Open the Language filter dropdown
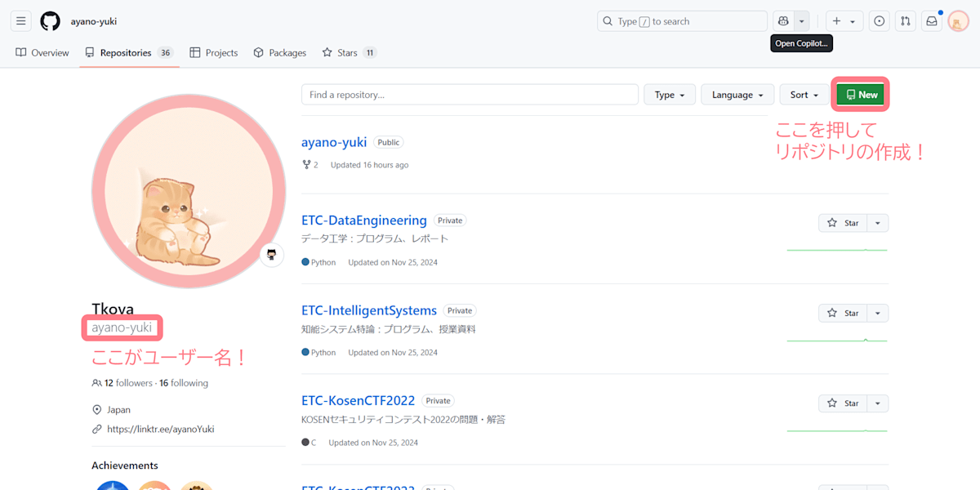 737,95
